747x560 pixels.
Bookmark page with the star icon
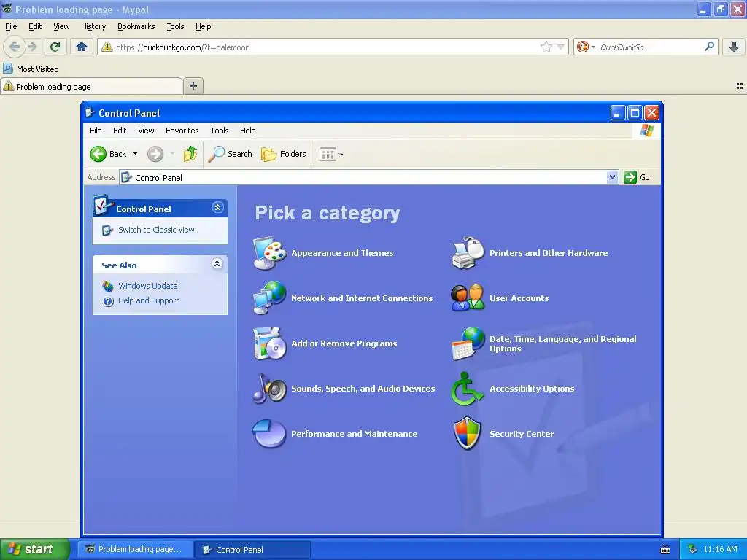[546, 47]
